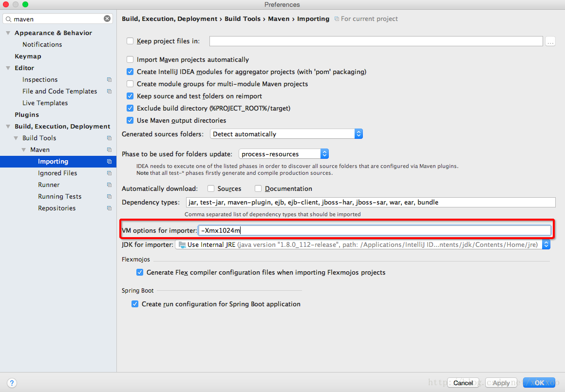
Task: Click the Cancel button
Action: tap(462, 382)
